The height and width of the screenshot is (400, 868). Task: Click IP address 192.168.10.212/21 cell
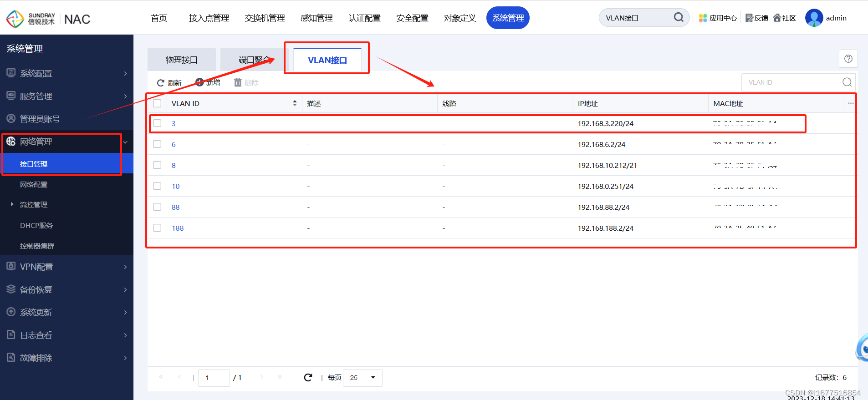coord(607,165)
